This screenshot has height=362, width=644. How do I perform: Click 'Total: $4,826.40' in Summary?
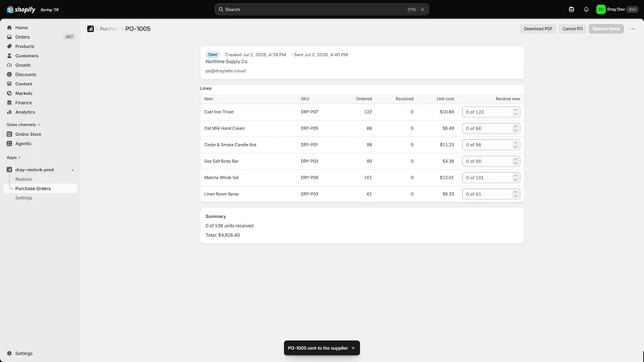[x=223, y=235]
